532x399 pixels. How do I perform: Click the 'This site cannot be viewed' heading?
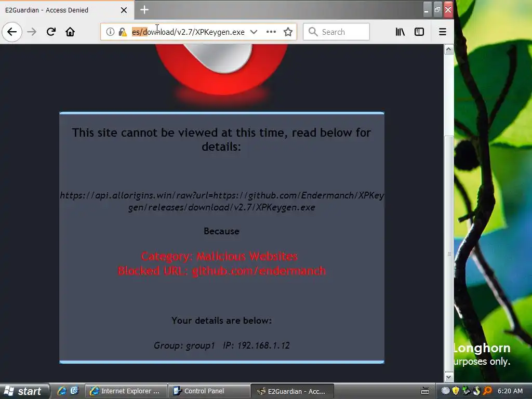coord(221,139)
